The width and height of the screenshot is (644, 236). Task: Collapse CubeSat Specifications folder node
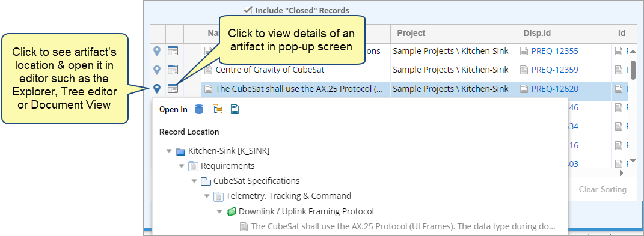194,181
